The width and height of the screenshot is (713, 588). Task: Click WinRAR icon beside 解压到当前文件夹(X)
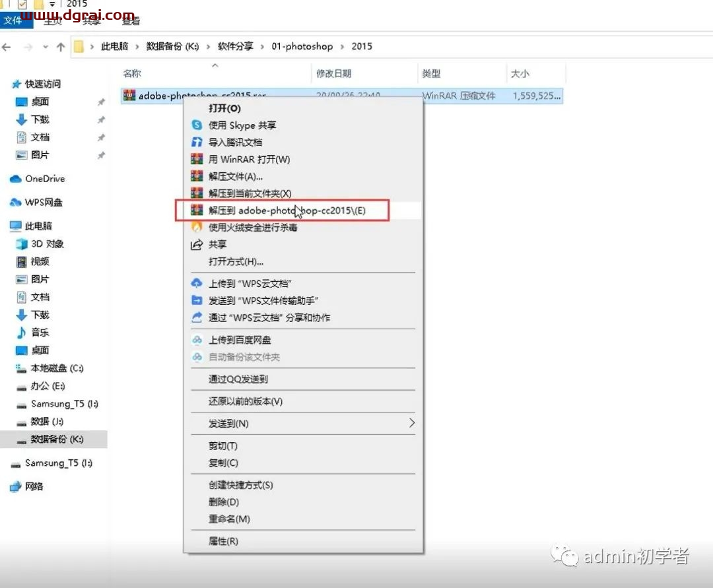(197, 193)
